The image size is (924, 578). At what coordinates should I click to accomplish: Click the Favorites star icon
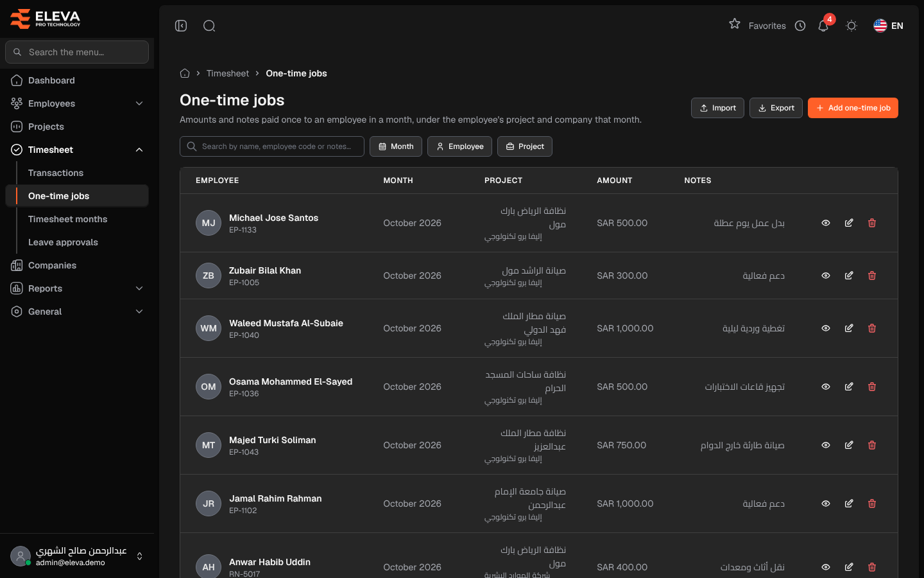click(x=735, y=24)
